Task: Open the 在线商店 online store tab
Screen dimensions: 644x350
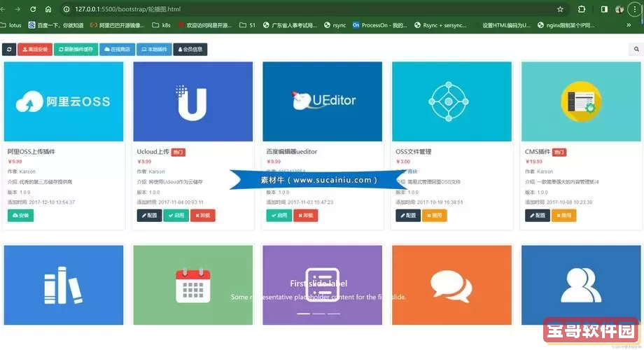Action: pos(118,49)
